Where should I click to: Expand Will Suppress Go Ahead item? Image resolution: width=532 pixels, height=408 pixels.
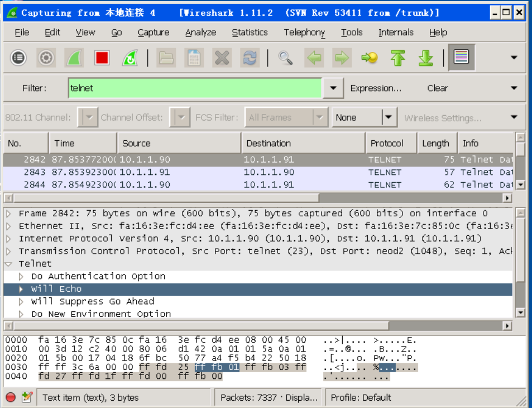point(21,302)
